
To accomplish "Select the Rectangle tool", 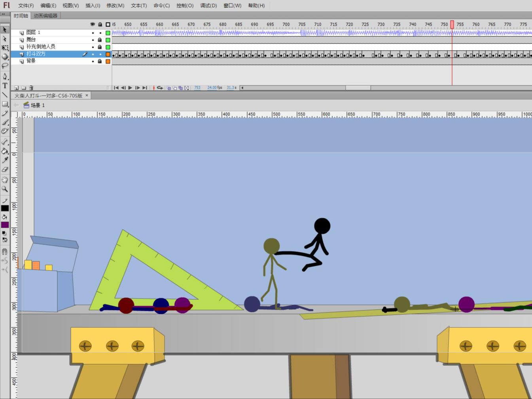I will 5,104.
